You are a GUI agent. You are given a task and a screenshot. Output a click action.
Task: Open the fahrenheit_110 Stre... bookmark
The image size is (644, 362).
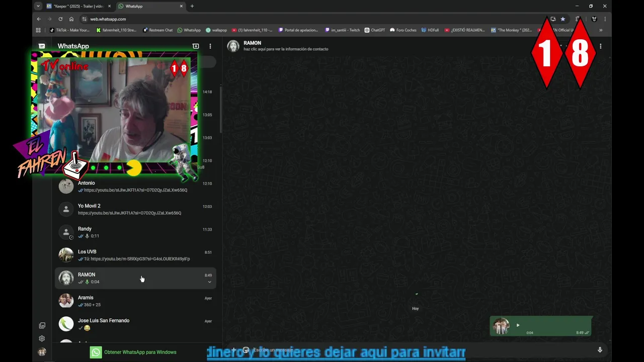tap(116, 30)
